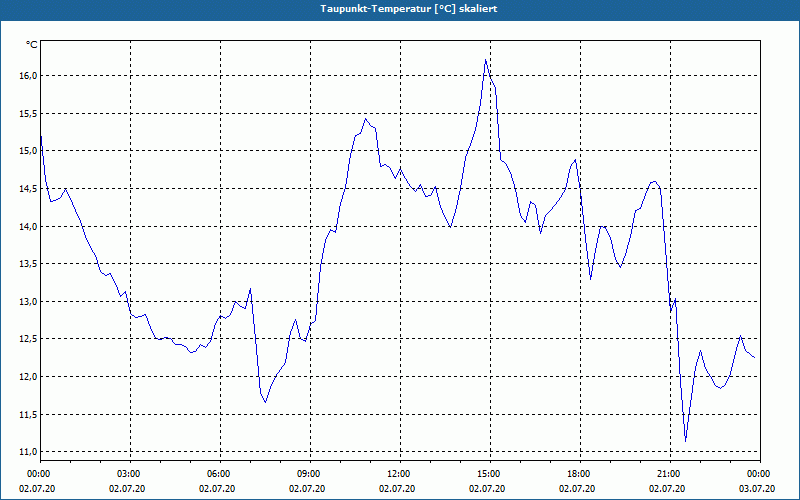The image size is (800, 500).
Task: Select the '13,0' y-axis value
Action: tap(29, 302)
